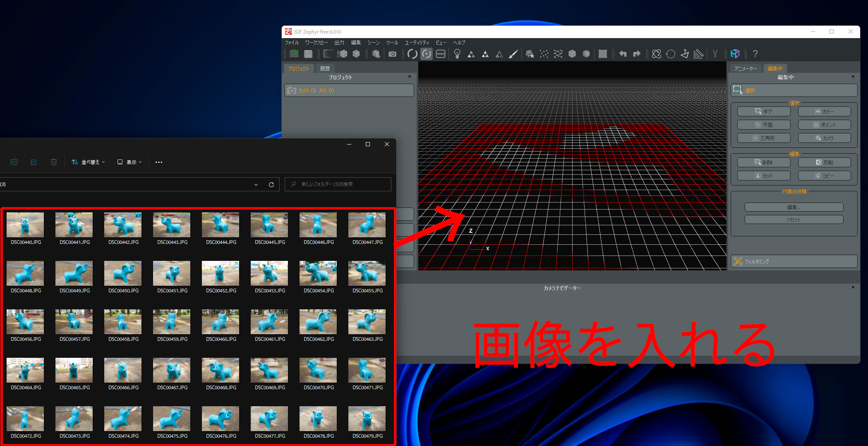Switch to the アニメーター tab
The image size is (868, 446).
pos(746,69)
